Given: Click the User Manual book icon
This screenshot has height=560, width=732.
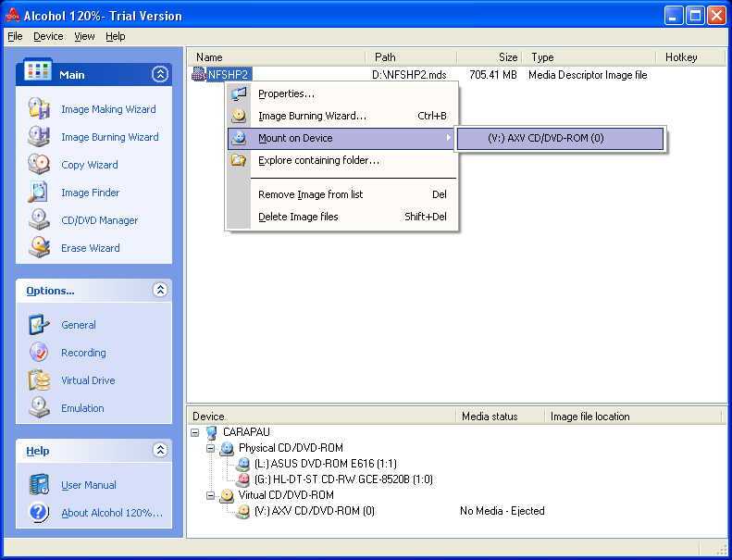Looking at the screenshot, I should coord(39,485).
